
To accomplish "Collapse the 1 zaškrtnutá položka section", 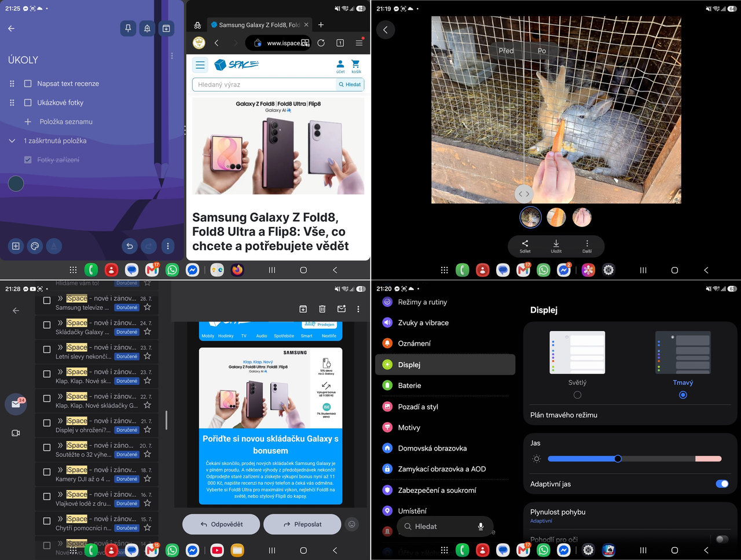I will [x=12, y=141].
